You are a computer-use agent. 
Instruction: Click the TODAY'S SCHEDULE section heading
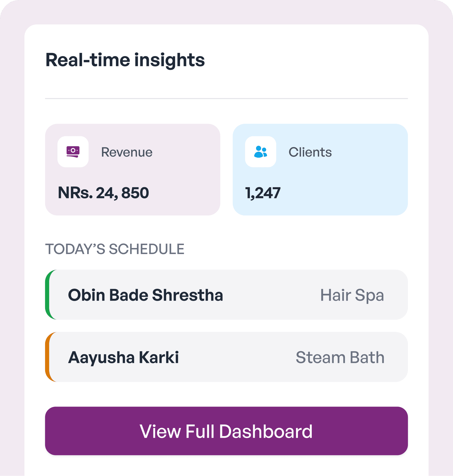point(115,249)
